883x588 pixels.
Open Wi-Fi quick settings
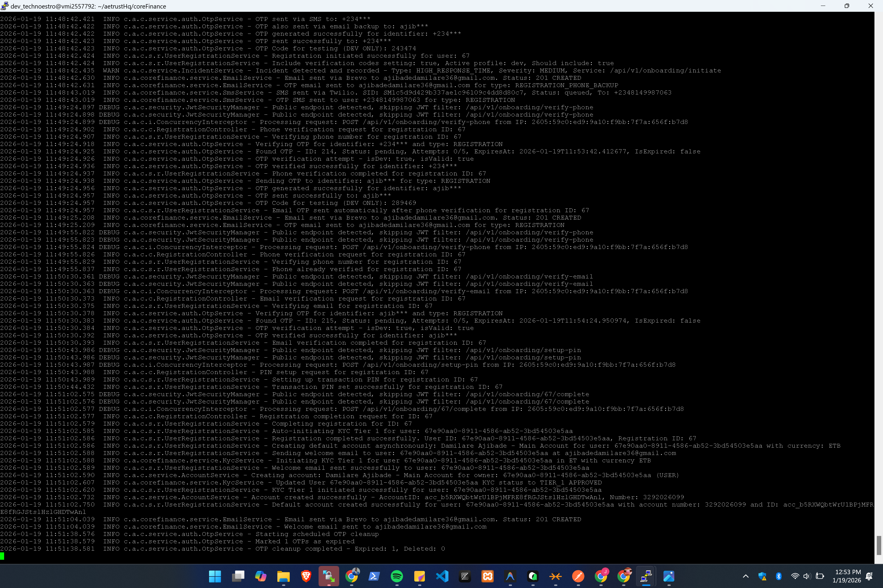coord(795,576)
